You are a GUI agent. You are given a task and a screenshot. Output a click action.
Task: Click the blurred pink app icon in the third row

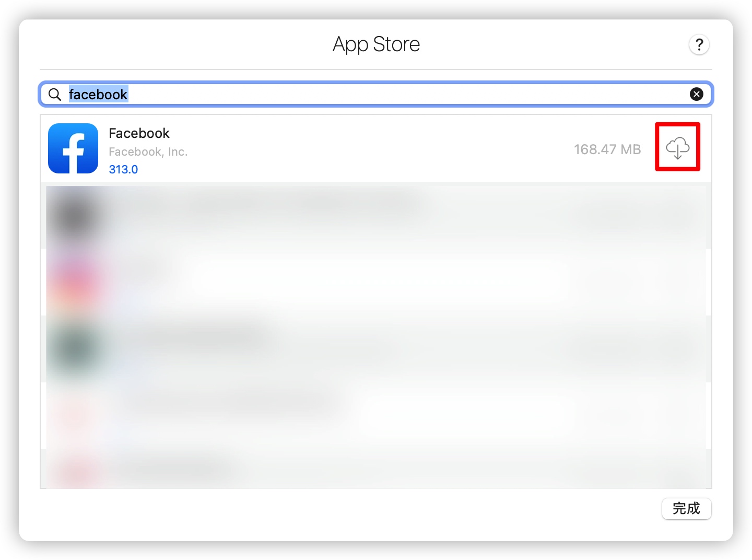73,282
